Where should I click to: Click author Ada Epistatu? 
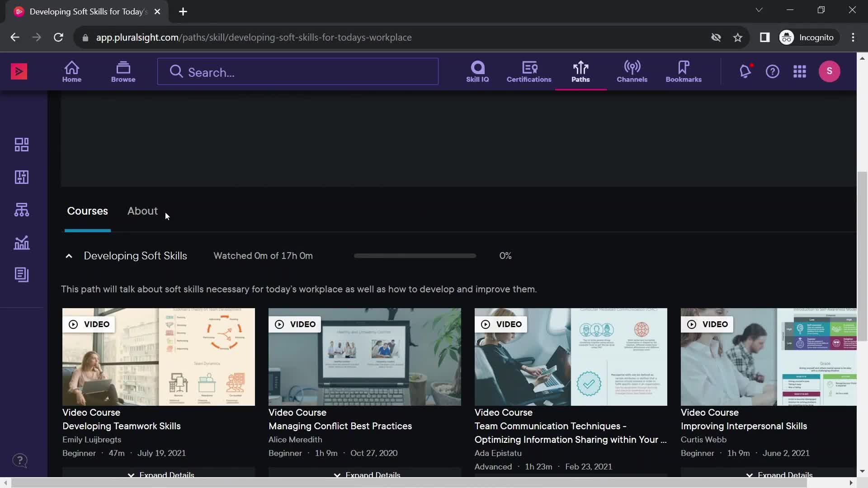pos(498,453)
